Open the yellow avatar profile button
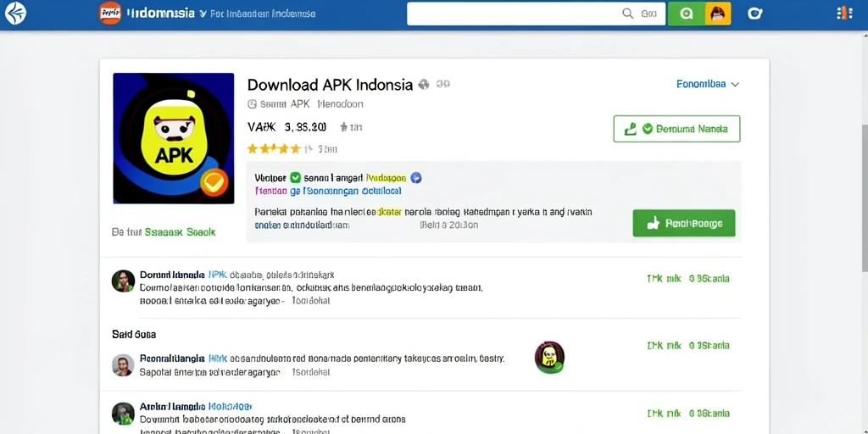 718,14
